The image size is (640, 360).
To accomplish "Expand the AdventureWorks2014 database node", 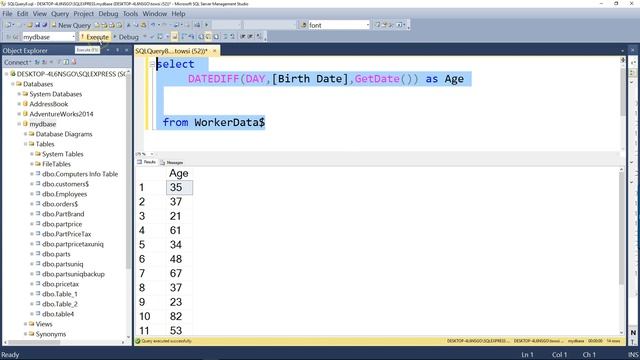I will click(x=19, y=114).
